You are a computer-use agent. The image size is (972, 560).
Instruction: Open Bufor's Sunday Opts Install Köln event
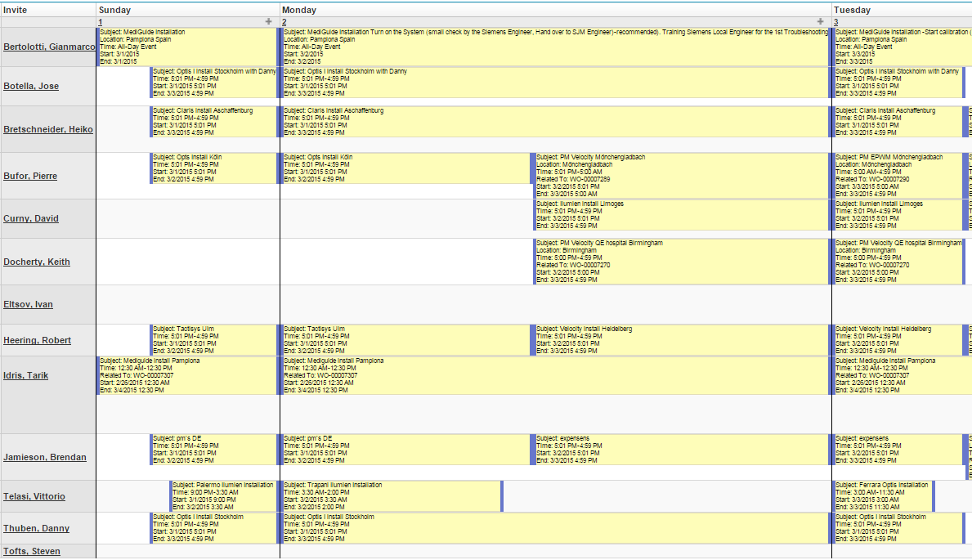(214, 168)
